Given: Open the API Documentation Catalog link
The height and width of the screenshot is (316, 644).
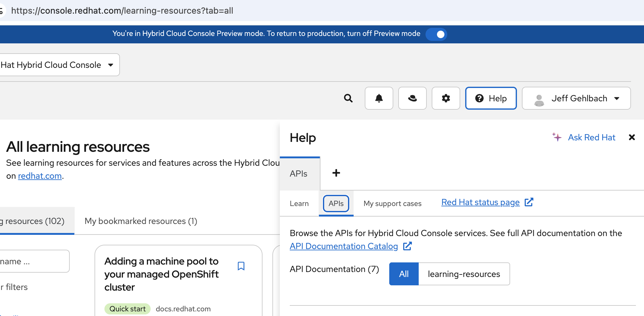Looking at the screenshot, I should point(344,246).
